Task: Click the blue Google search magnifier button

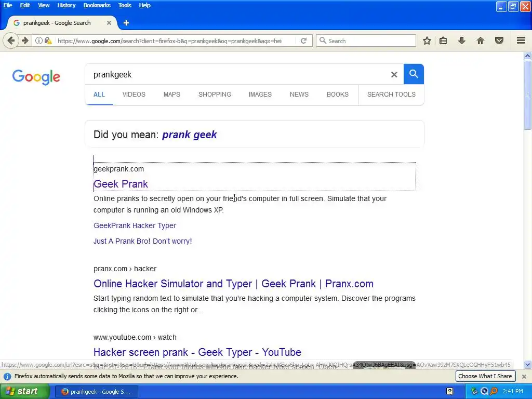Action: click(414, 74)
